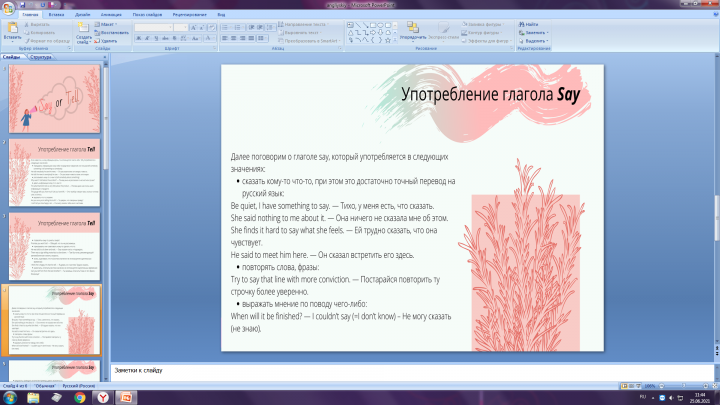This screenshot has height=405, width=720.
Task: Click the Создать слайд new slide icon
Action: coord(84,27)
